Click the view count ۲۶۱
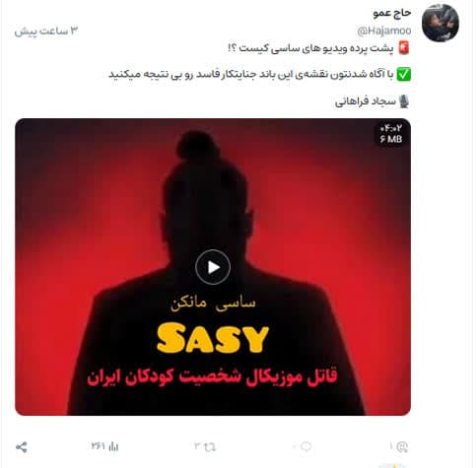This screenshot has height=468, width=476. coord(99,446)
